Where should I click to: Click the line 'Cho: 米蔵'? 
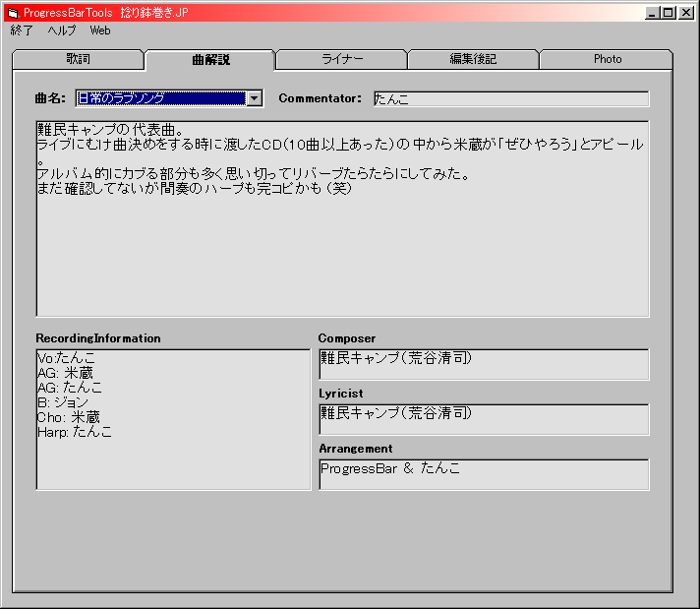pos(69,417)
